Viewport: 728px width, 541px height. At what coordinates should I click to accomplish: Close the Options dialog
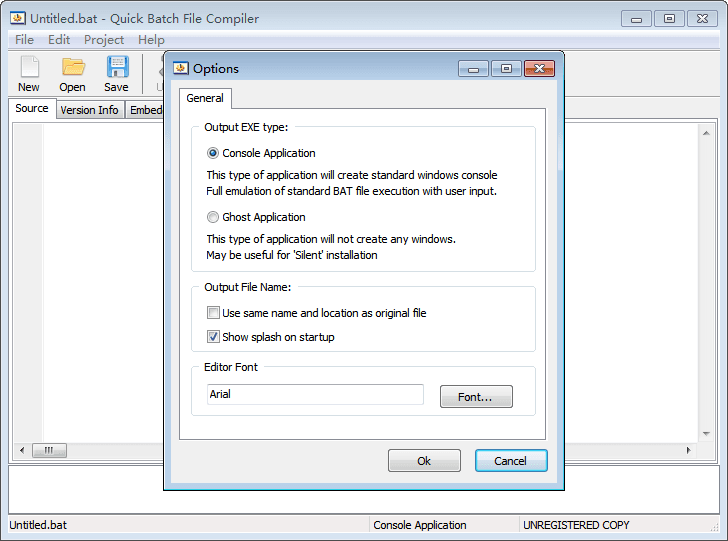click(x=539, y=69)
